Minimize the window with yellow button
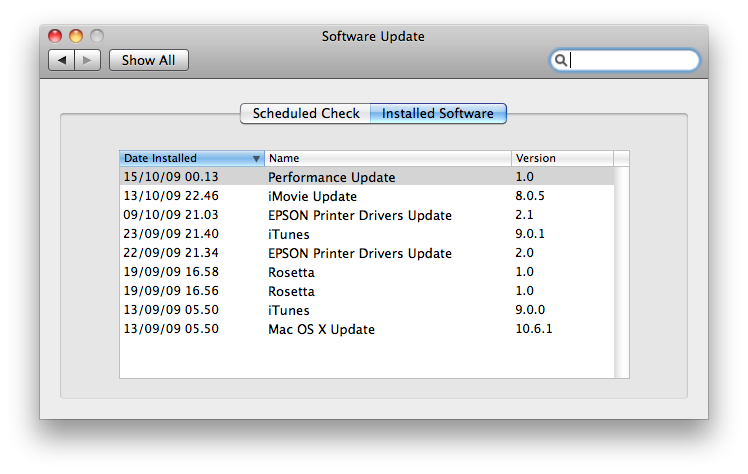The height and width of the screenshot is (474, 748). (x=76, y=36)
